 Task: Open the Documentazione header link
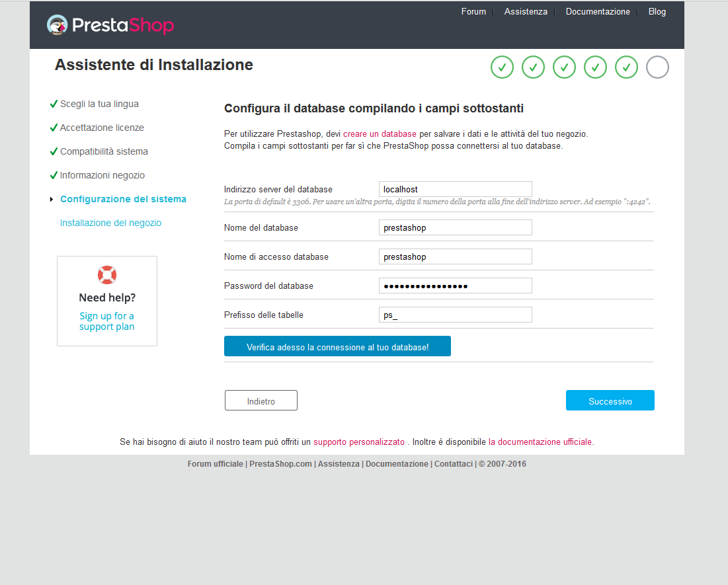(598, 12)
